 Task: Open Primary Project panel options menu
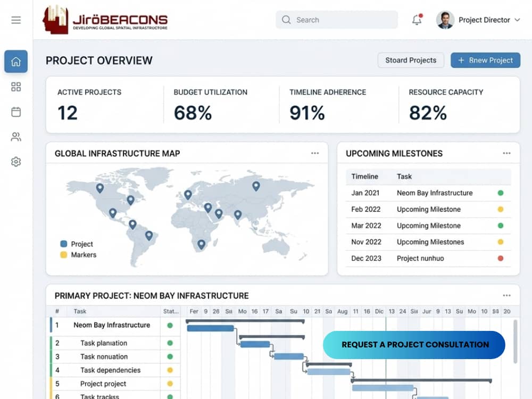[x=506, y=295]
